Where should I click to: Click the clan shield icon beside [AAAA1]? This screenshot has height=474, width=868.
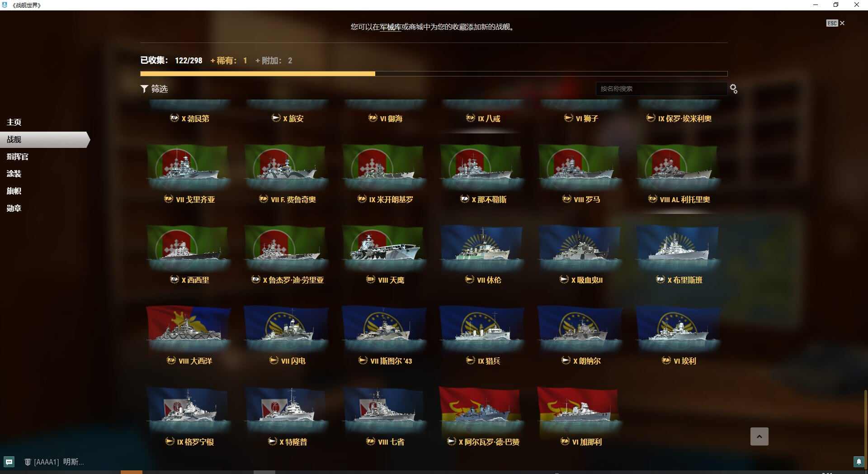point(28,462)
